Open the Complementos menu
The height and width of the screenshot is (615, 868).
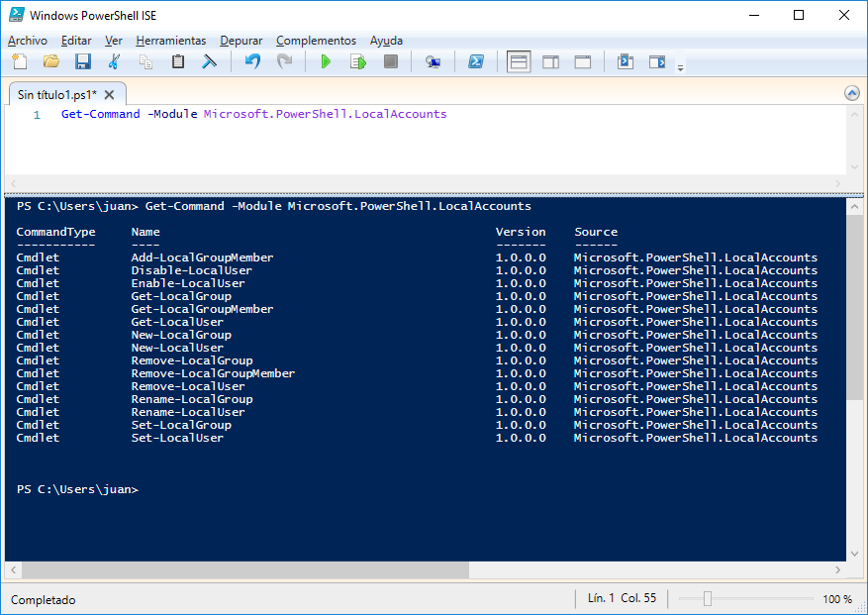click(316, 41)
